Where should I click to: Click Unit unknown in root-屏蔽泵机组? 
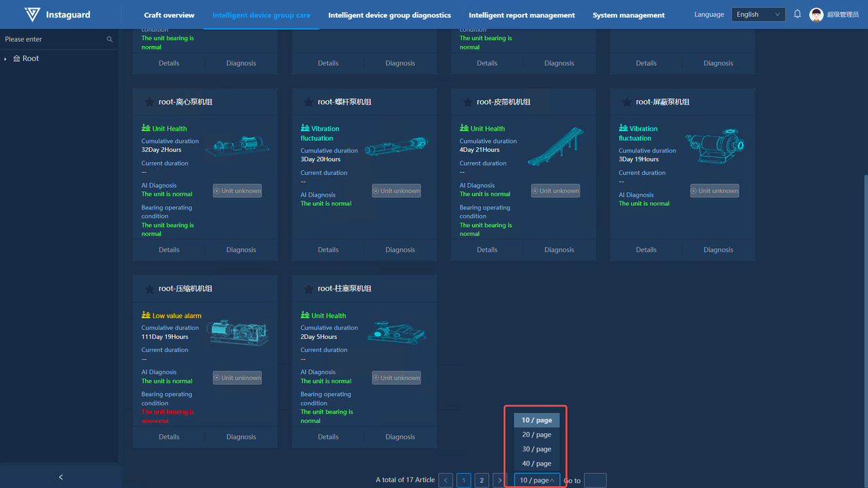715,191
